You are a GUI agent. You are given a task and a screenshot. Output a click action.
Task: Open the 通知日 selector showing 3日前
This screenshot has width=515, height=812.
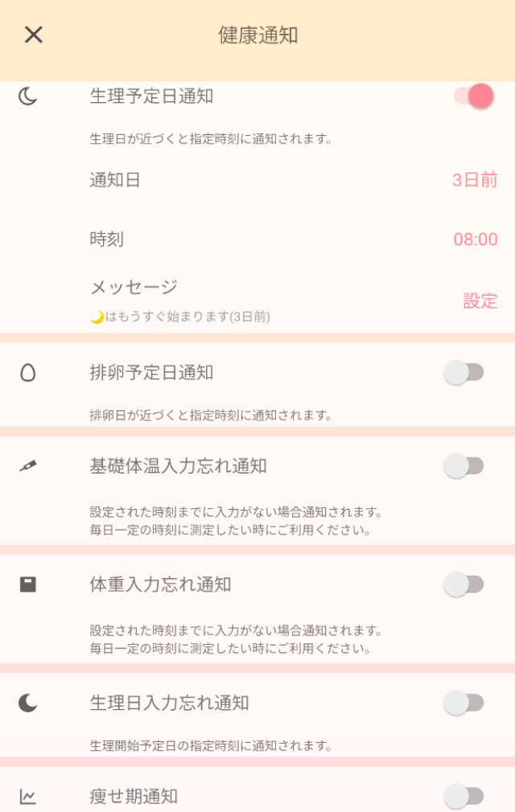coord(474,179)
